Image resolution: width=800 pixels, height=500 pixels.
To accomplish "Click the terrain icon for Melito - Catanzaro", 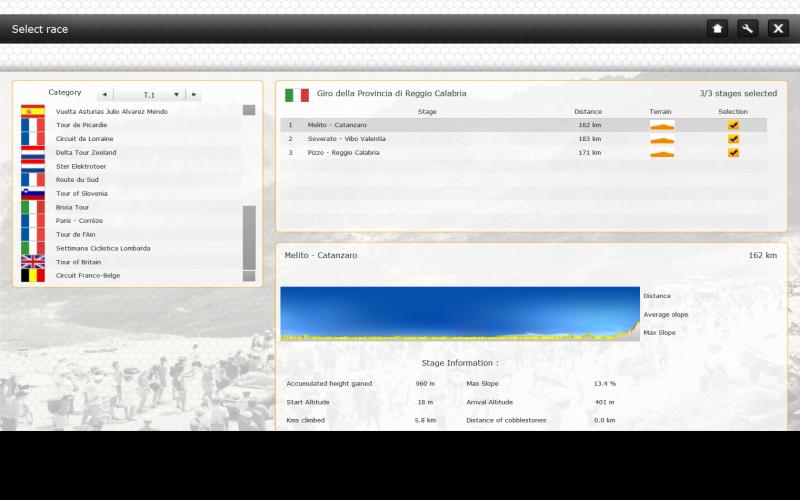I will [x=662, y=125].
